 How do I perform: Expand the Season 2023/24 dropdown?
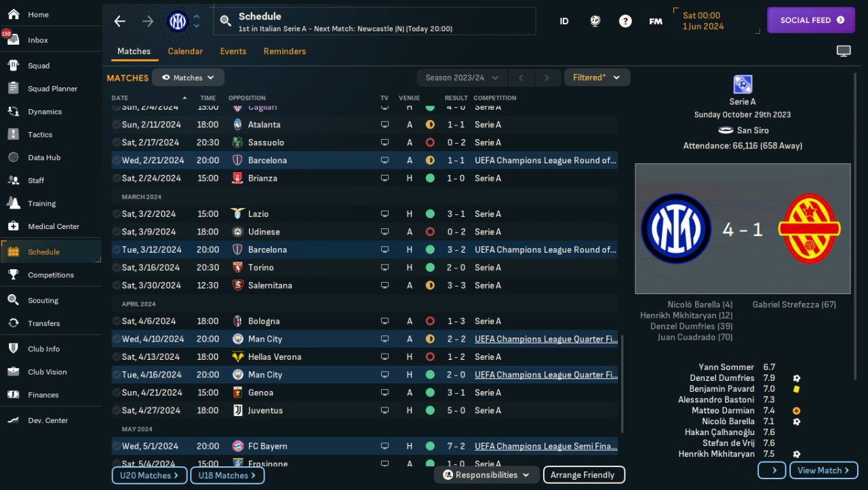pos(462,77)
